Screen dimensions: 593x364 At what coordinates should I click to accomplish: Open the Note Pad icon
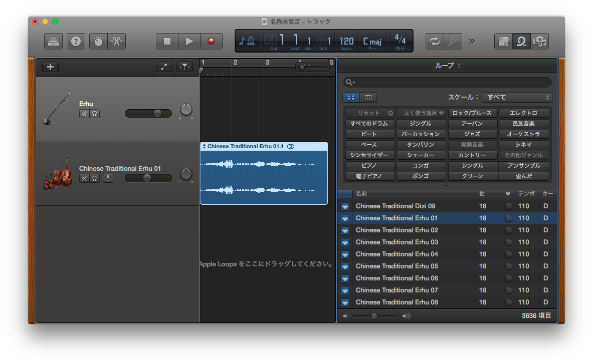[503, 42]
